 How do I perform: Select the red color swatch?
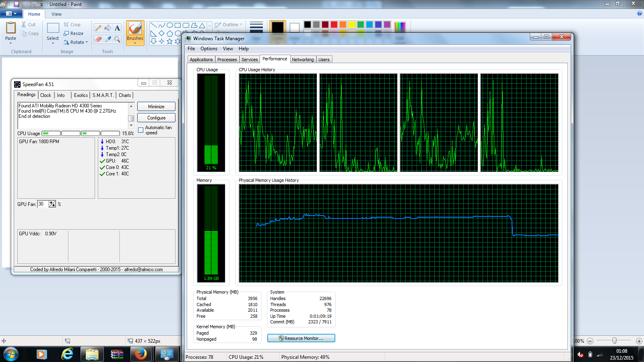334,25
